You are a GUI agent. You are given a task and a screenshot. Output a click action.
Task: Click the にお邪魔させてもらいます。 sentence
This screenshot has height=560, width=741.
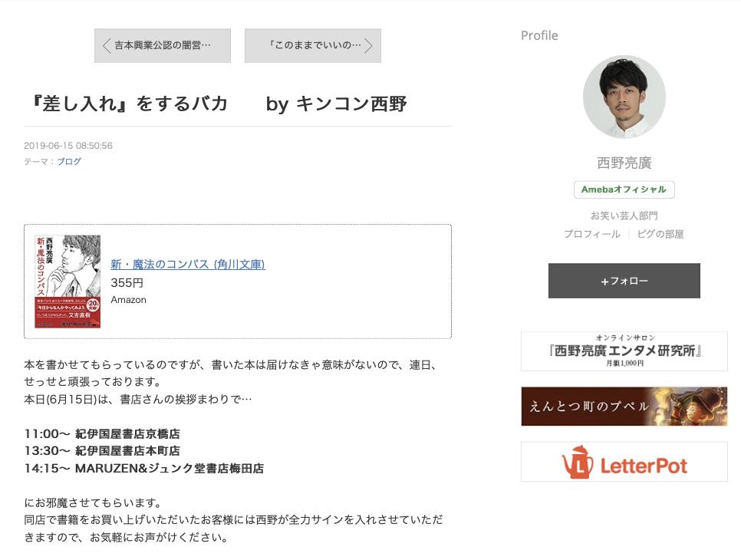pos(94,502)
